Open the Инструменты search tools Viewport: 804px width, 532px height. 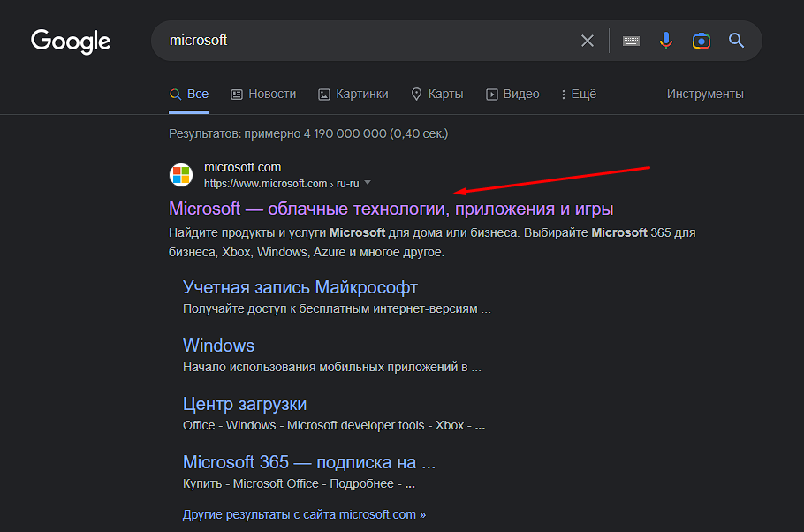point(705,94)
